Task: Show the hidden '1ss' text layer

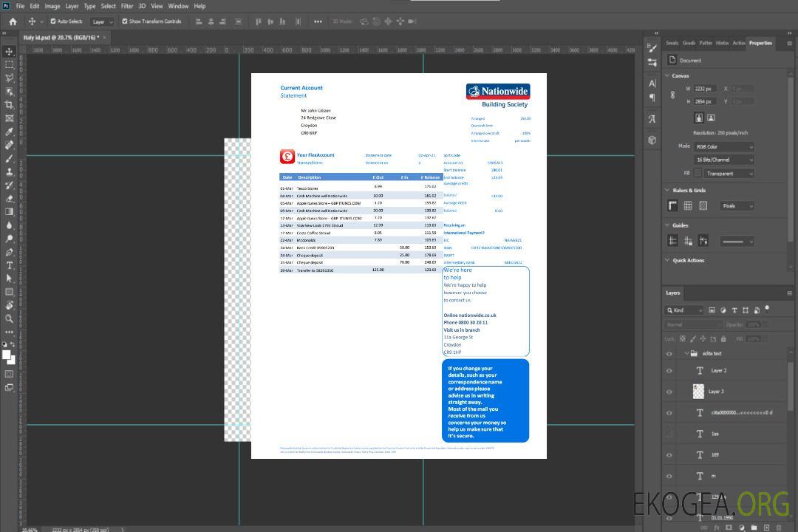Action: 669,434
